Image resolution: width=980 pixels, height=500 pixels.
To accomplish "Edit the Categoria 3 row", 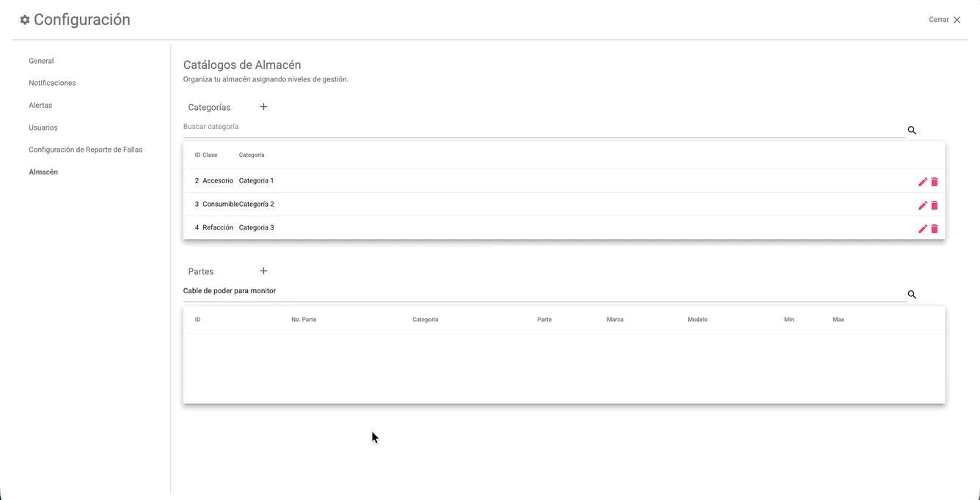I will [x=923, y=229].
